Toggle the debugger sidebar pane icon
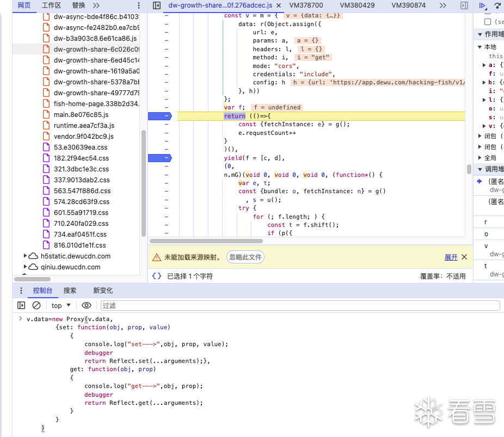This screenshot has width=504, height=437. 464,5
